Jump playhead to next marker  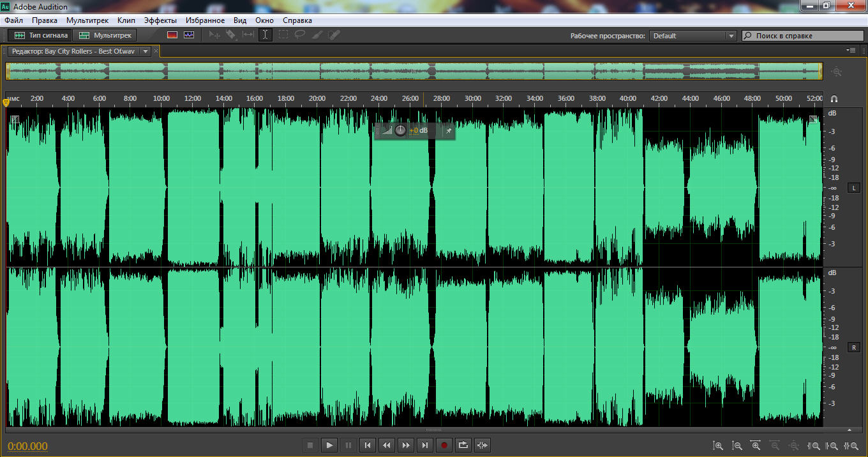point(425,445)
